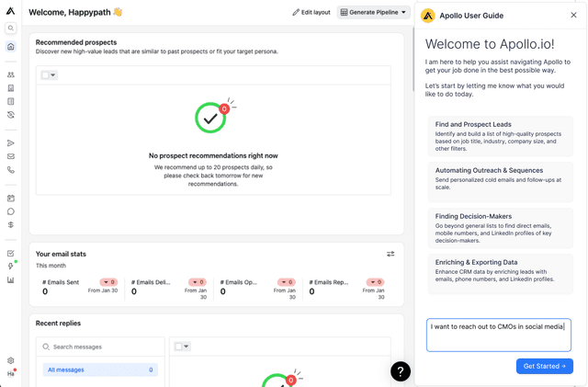Click the Get Started button
The image size is (588, 387).
(x=545, y=366)
